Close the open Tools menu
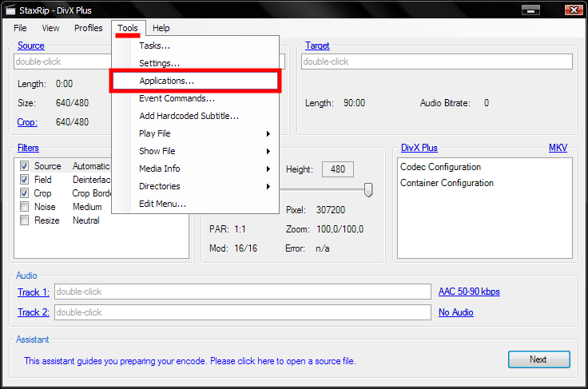This screenshot has height=389, width=588. coord(128,28)
